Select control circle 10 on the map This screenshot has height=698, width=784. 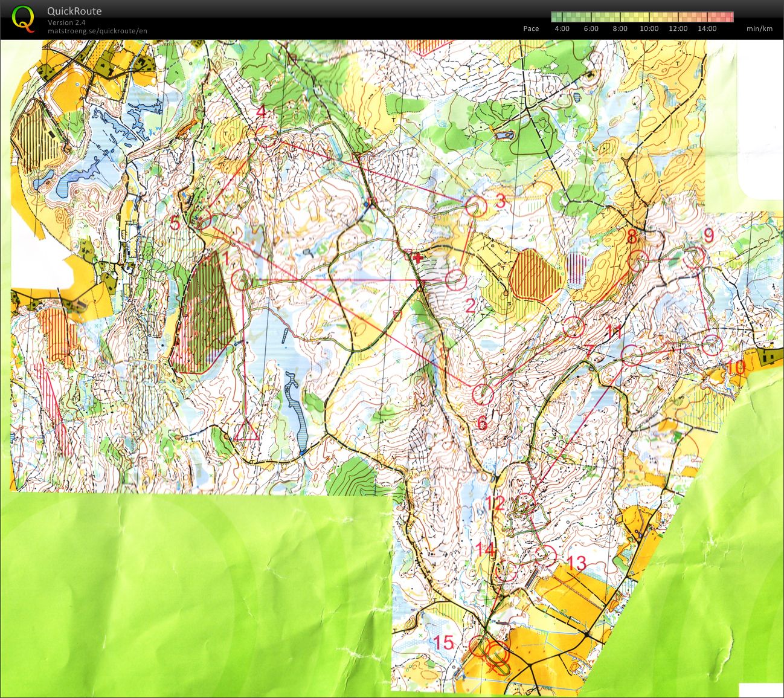713,344
